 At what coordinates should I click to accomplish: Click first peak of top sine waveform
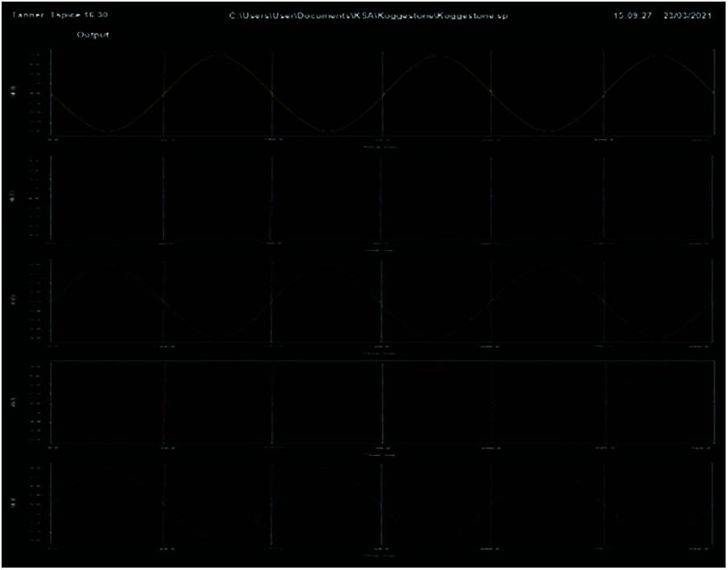[x=216, y=56]
